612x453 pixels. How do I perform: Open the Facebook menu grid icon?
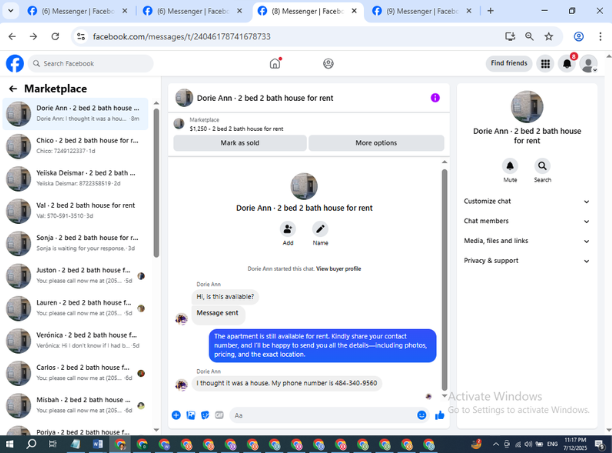(x=545, y=63)
